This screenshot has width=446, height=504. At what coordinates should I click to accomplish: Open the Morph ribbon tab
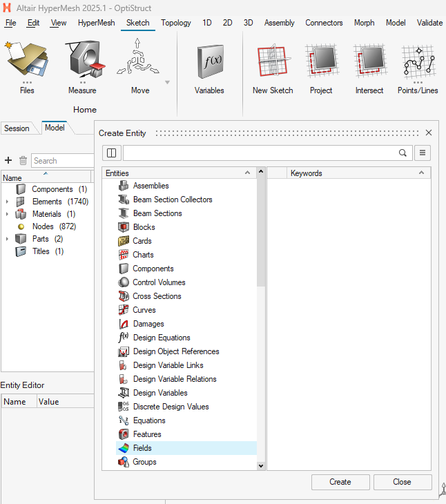click(365, 23)
